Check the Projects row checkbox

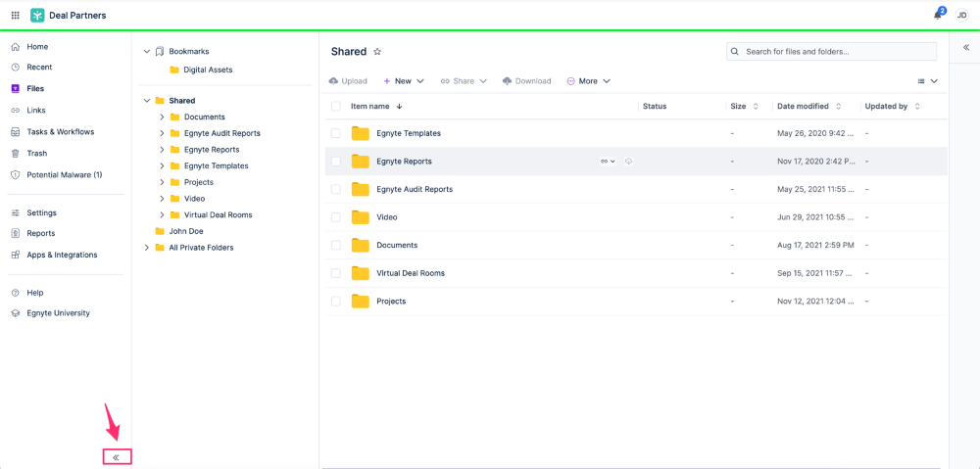[335, 301]
